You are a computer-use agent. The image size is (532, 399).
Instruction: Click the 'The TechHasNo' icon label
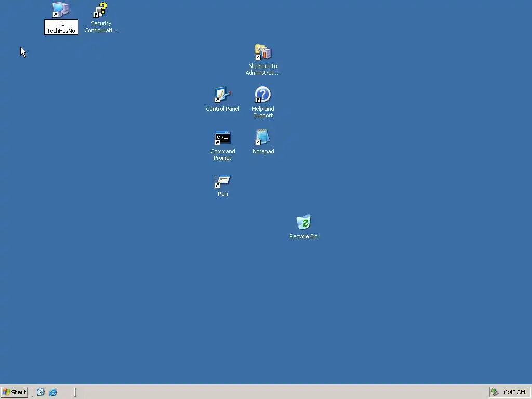[61, 27]
